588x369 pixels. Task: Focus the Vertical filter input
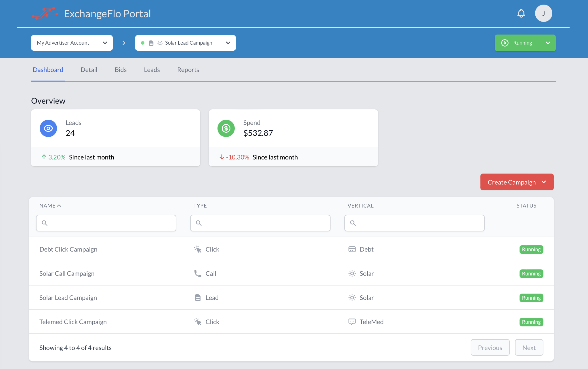tap(415, 223)
